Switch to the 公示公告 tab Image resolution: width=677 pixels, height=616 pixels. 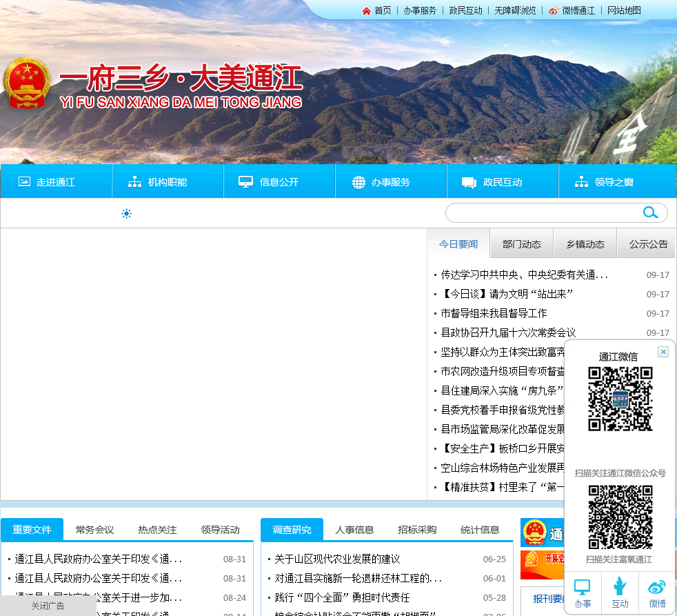pos(648,244)
